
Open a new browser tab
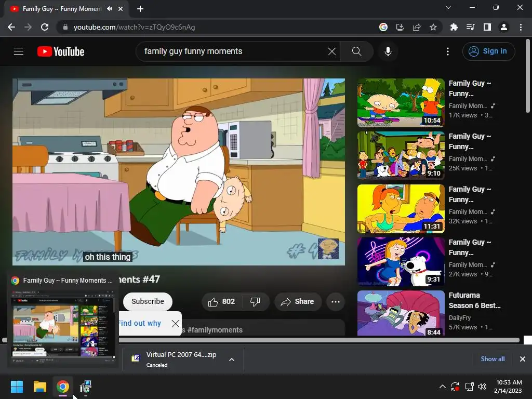[140, 9]
